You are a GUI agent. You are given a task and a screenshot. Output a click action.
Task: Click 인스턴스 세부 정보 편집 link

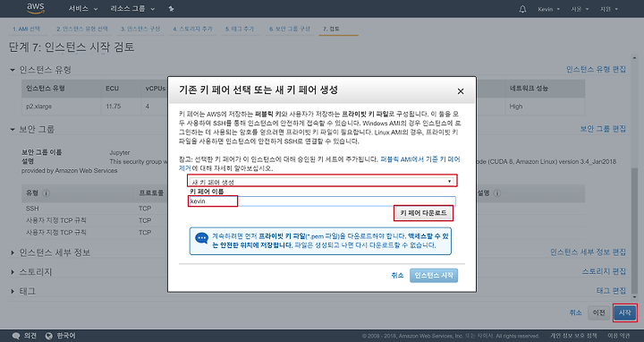point(589,252)
